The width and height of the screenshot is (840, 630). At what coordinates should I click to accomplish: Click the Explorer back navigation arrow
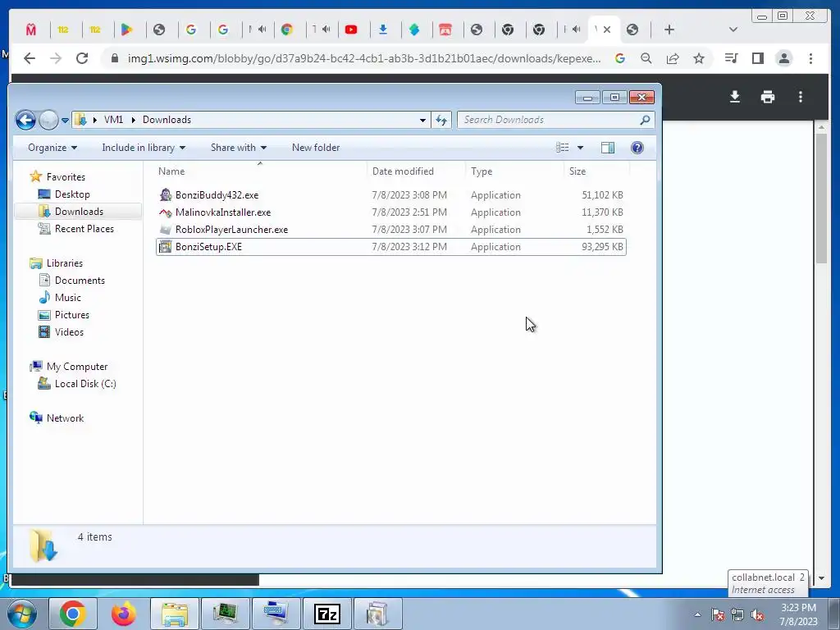click(x=25, y=120)
